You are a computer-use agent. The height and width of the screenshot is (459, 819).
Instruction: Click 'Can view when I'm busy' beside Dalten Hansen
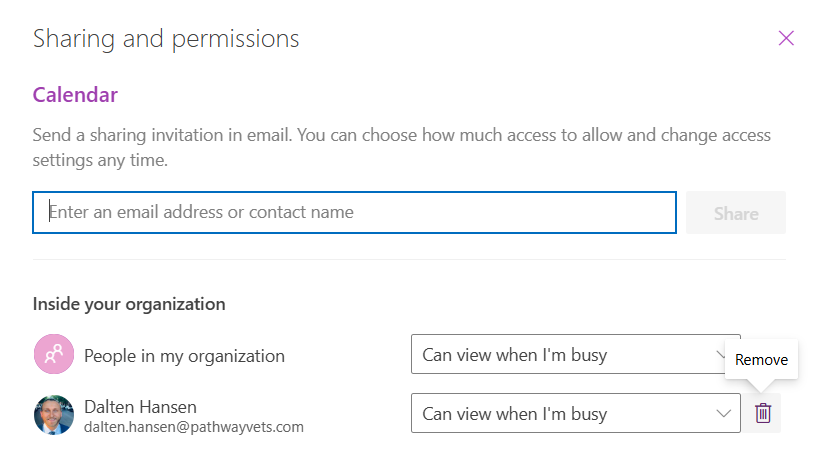click(x=515, y=413)
